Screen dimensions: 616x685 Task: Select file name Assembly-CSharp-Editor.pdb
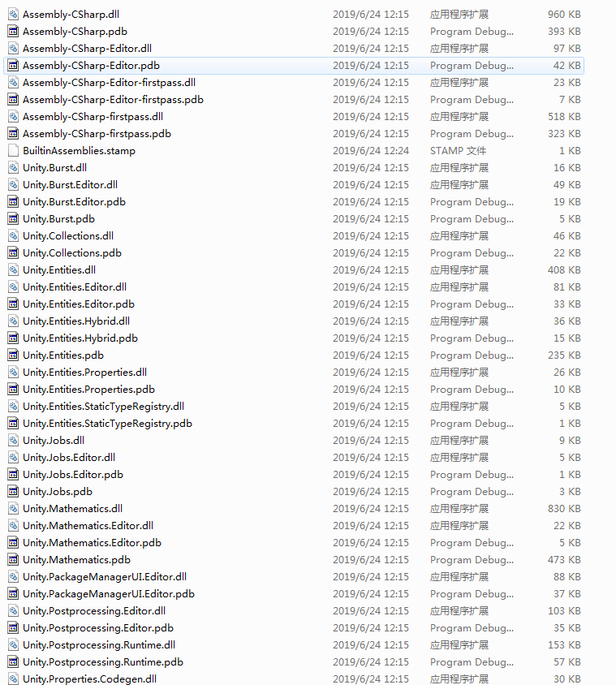point(91,66)
